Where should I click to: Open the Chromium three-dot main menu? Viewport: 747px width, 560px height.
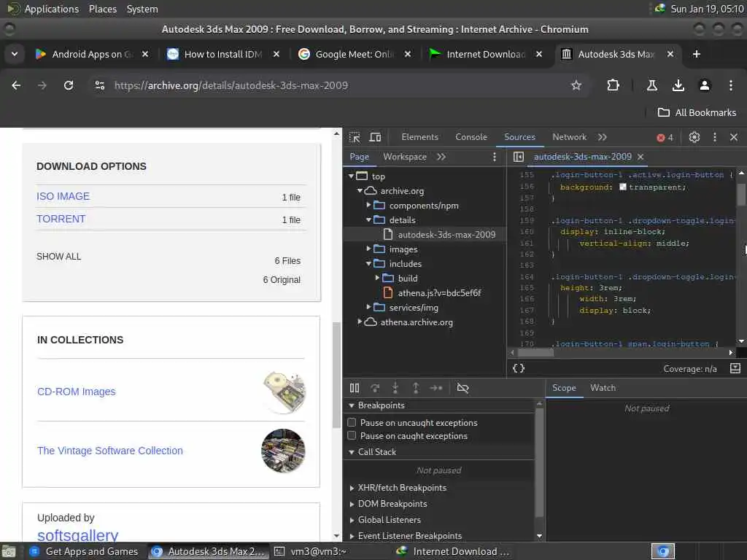(x=730, y=85)
